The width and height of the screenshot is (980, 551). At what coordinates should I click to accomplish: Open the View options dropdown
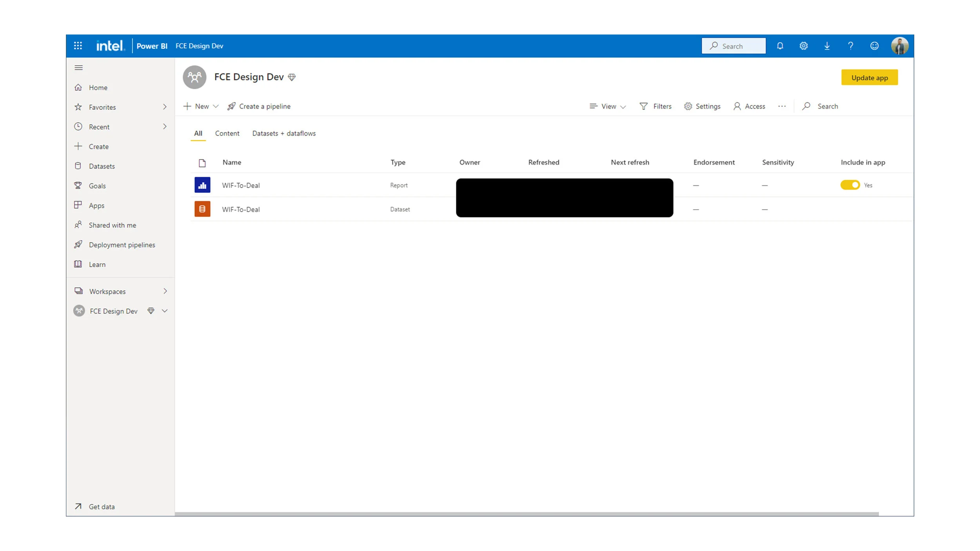(607, 106)
